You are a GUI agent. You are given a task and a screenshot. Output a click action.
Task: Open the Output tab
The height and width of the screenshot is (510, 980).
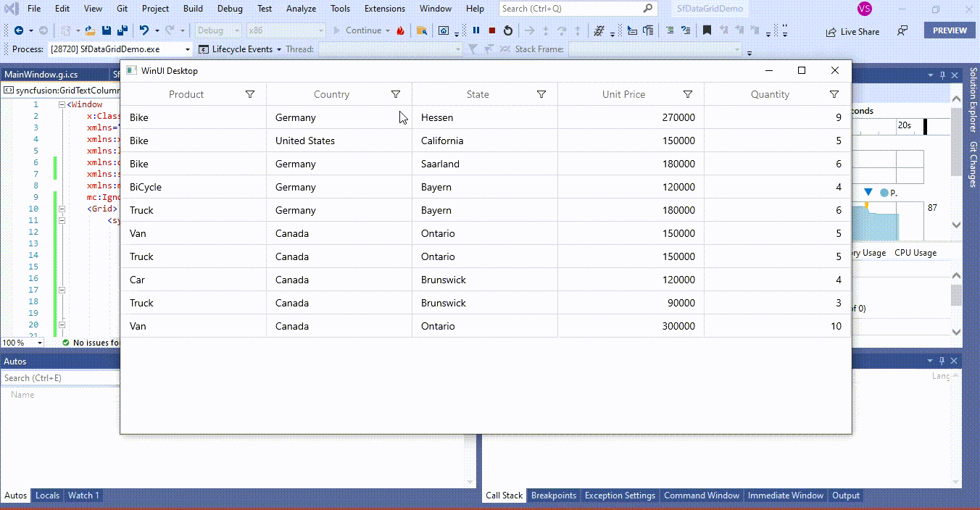pos(846,496)
